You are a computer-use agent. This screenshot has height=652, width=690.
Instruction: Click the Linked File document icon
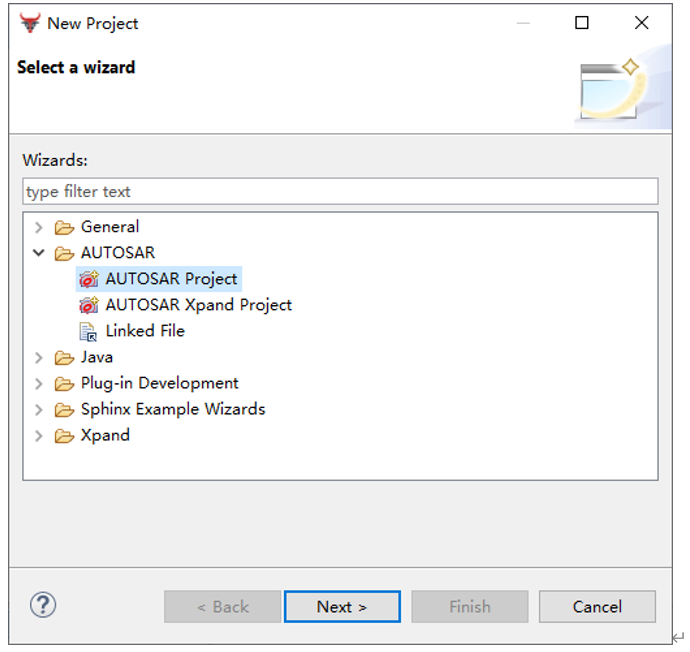pos(88,332)
